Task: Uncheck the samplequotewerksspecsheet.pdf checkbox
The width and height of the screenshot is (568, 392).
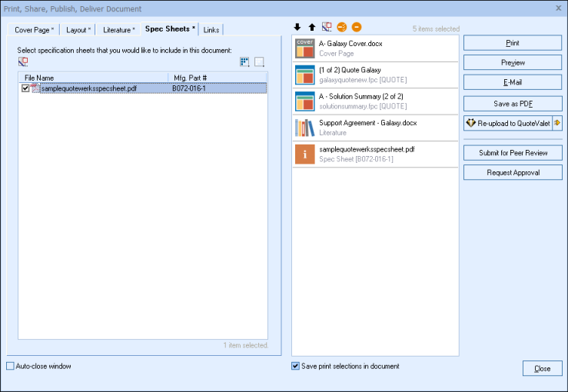Action: pos(26,88)
